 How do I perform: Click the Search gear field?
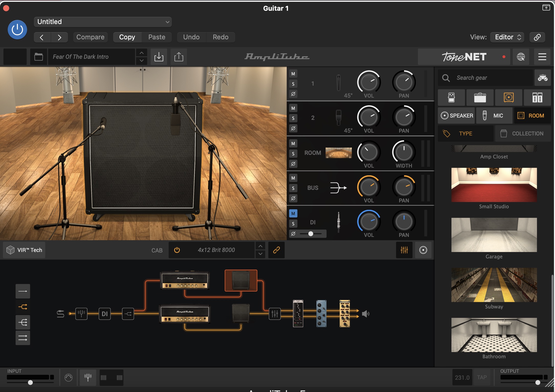(486, 78)
